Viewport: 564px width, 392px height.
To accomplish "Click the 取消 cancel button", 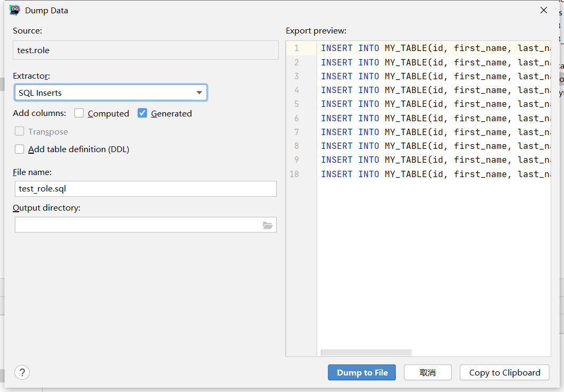I will click(x=428, y=372).
